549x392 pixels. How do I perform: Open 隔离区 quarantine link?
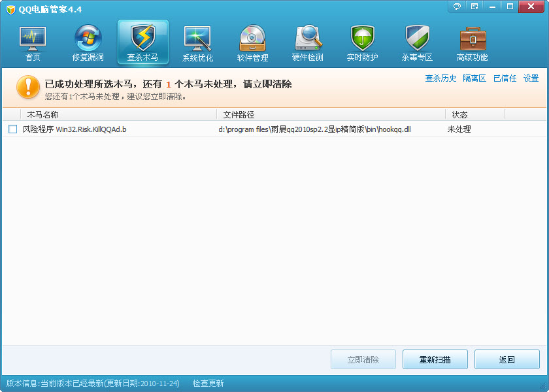[x=474, y=78]
